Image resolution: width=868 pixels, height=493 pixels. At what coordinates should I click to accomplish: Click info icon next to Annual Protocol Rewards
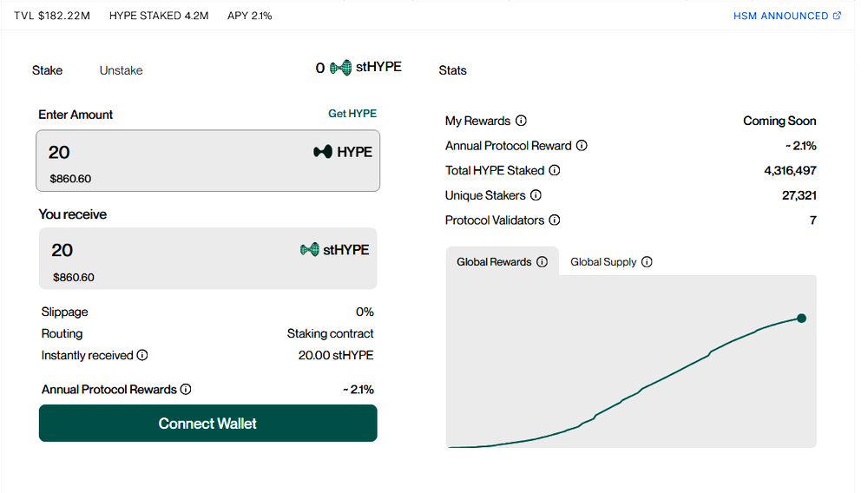tap(186, 390)
